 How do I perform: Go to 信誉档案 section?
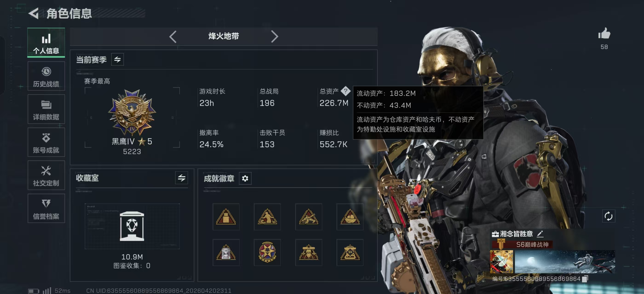click(x=46, y=208)
